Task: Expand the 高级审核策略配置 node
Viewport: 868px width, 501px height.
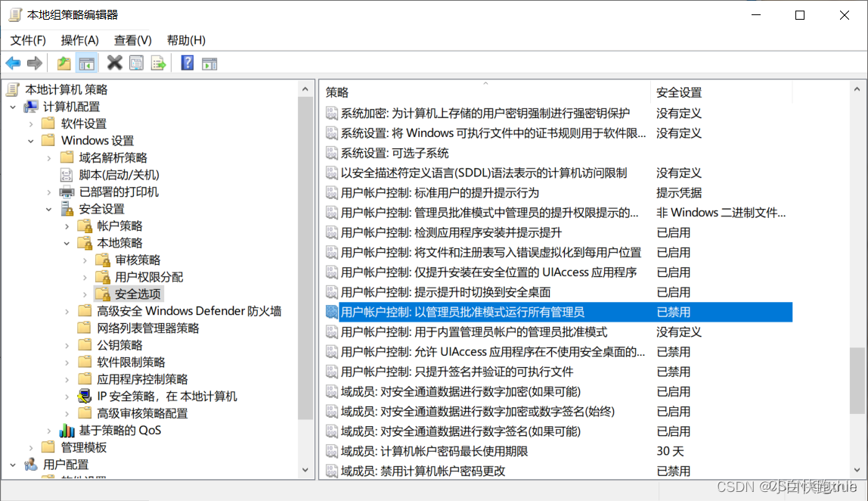Action: point(67,413)
